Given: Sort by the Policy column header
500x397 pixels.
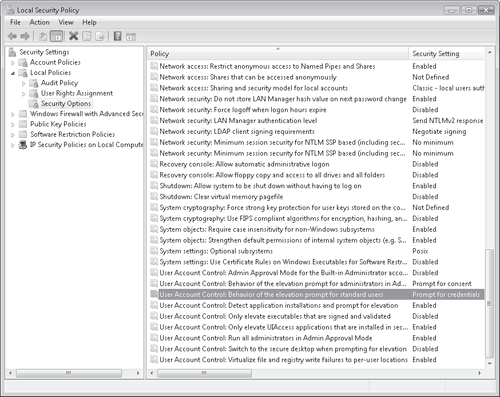Looking at the screenshot, I should [x=278, y=54].
